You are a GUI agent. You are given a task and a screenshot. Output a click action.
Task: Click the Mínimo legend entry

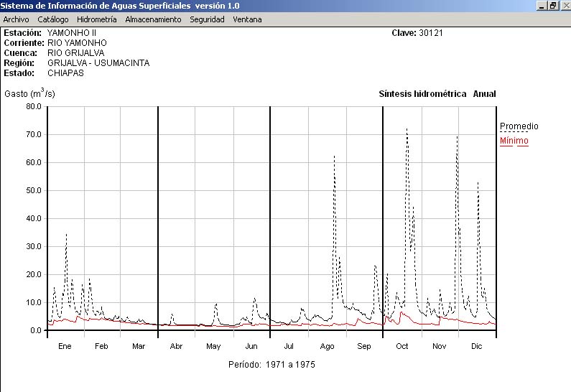pos(514,141)
